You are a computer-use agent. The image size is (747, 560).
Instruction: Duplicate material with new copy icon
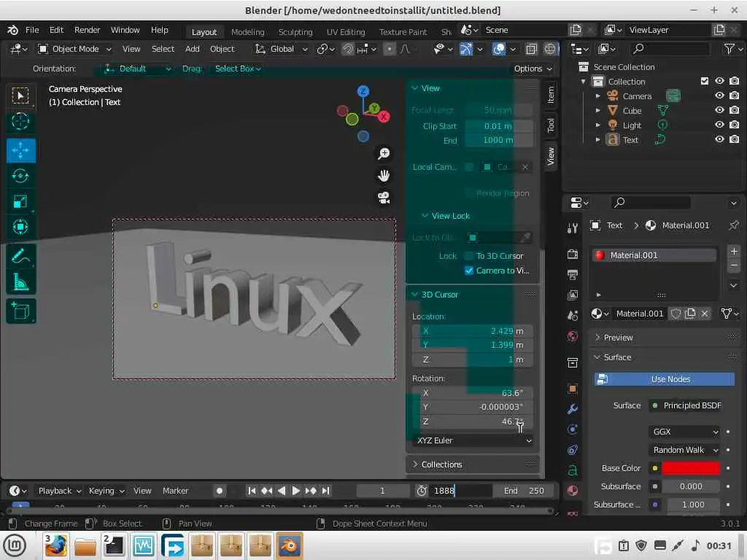690,314
